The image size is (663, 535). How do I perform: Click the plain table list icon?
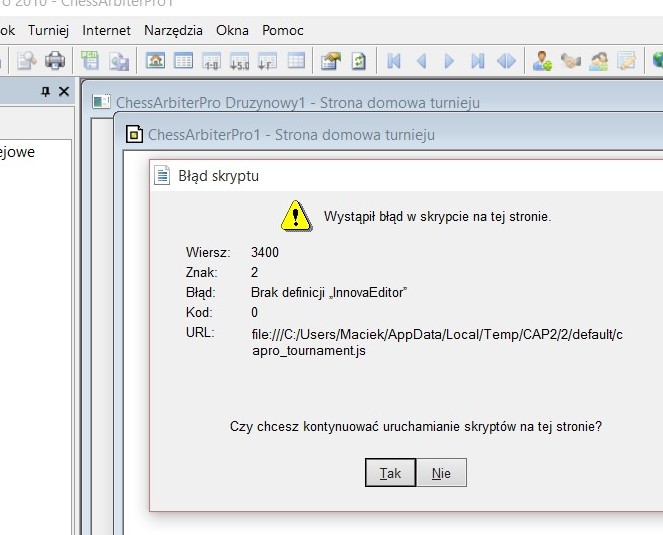pyautogui.click(x=183, y=60)
